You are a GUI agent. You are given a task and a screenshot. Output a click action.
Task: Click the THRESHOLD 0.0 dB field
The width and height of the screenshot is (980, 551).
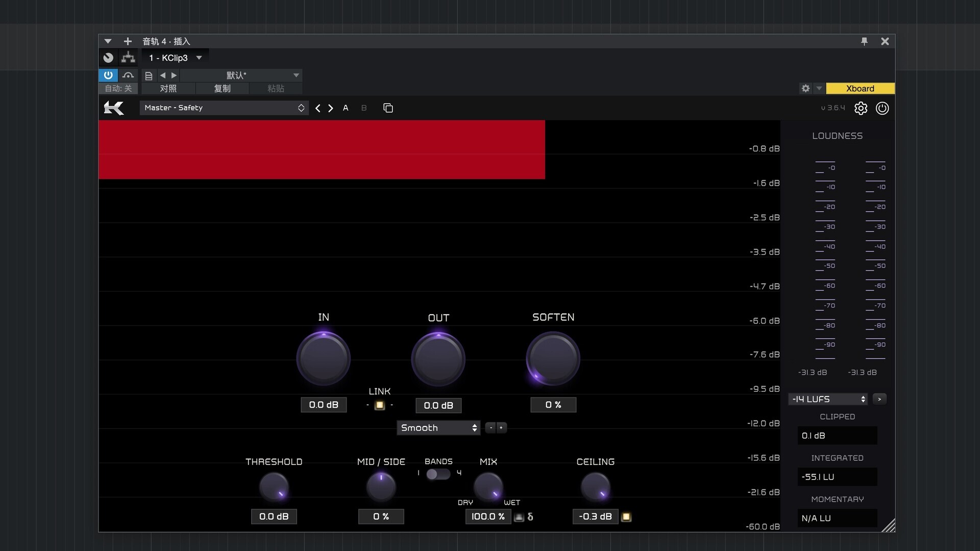(274, 517)
